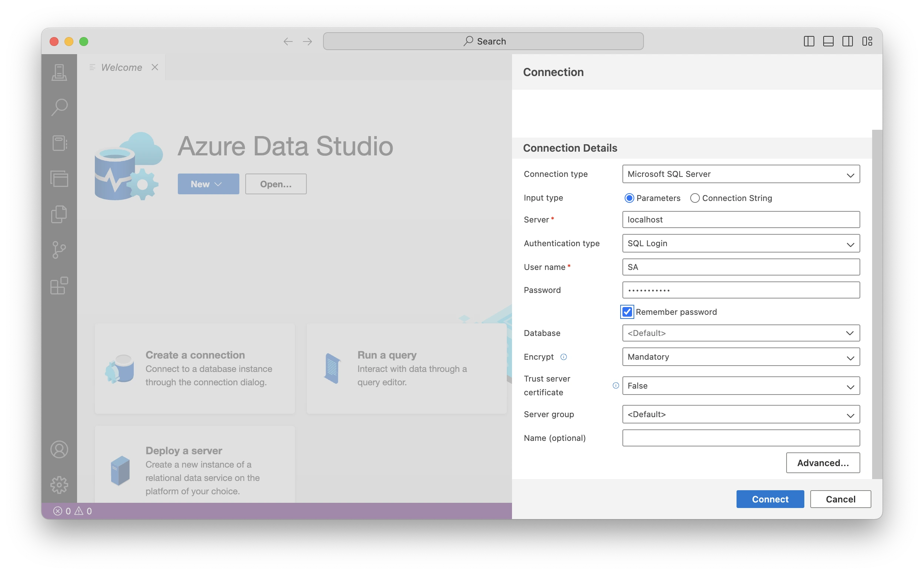This screenshot has height=574, width=924.
Task: Open the Notebooks sidebar icon
Action: [59, 143]
